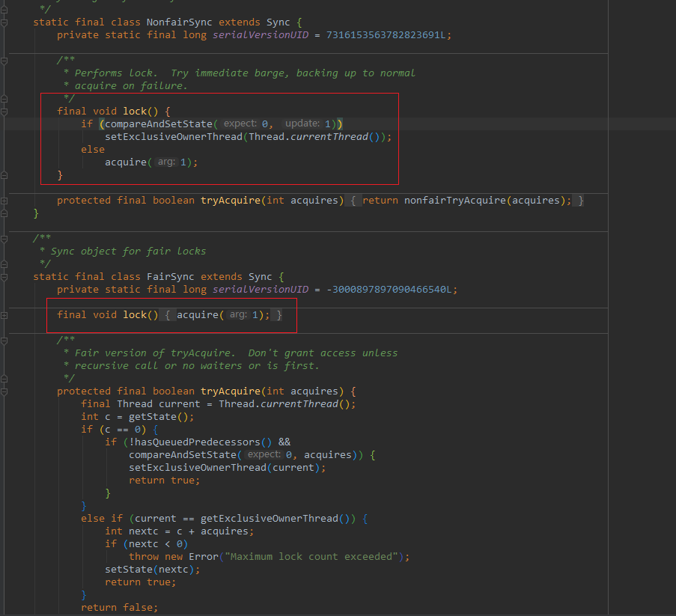Collapse the 'Fair version of tryAcquire' Javadoc
Viewport: 676px width, 616px height.
click(x=4, y=341)
